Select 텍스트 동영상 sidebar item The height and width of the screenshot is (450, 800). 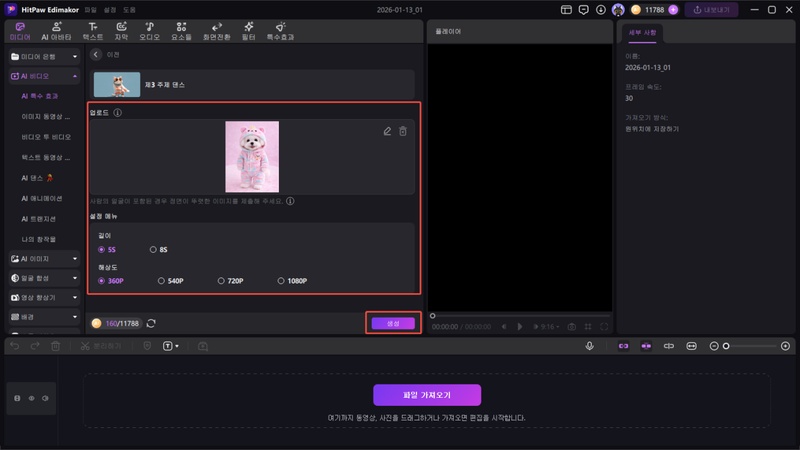pos(46,157)
